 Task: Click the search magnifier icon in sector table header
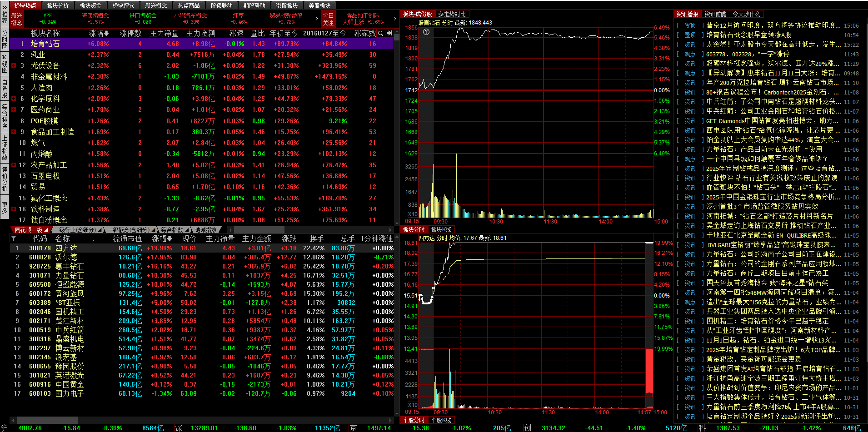pos(381,33)
